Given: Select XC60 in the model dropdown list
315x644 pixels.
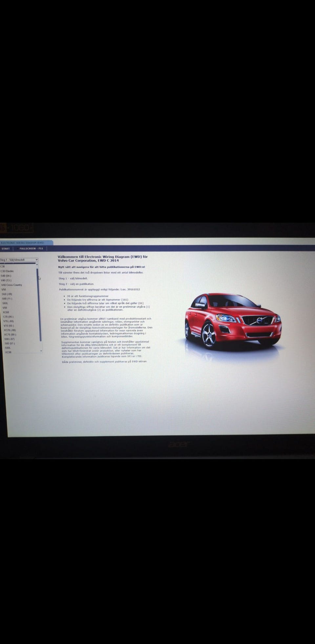Looking at the screenshot, I should pyautogui.click(x=6, y=312).
